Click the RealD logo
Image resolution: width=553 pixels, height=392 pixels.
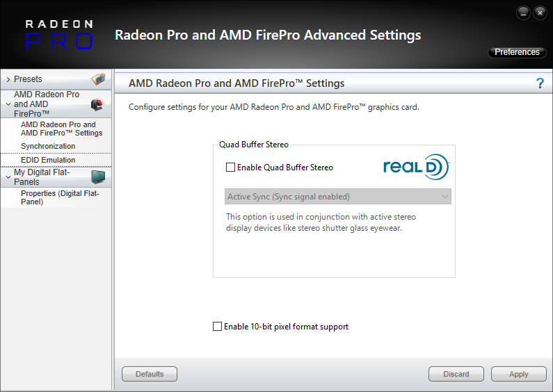pos(416,168)
